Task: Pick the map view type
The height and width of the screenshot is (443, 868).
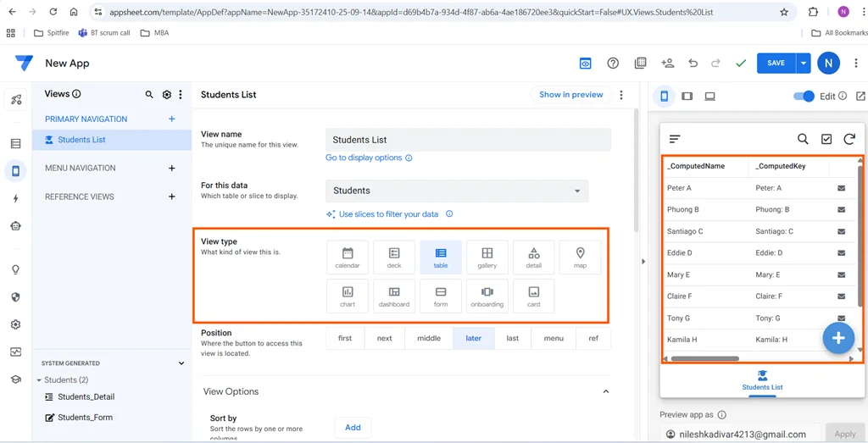Action: pos(580,257)
